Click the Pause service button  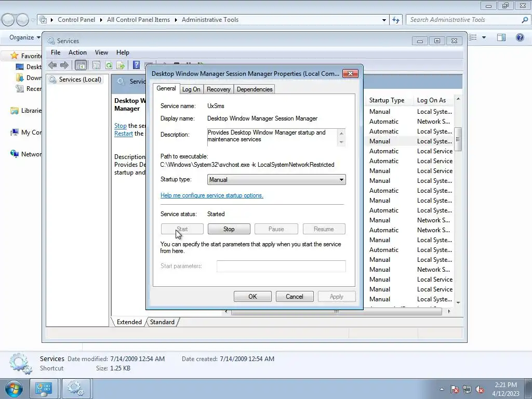[276, 229]
